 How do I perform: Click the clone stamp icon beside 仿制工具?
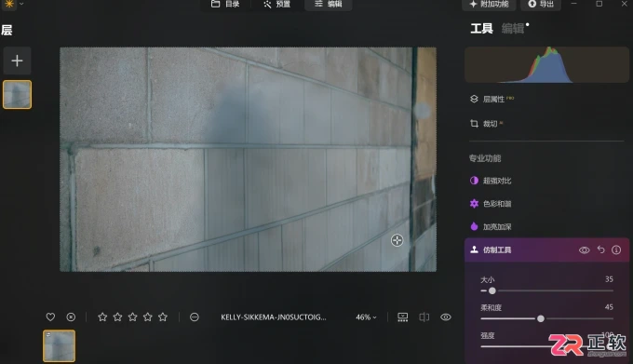coord(474,249)
